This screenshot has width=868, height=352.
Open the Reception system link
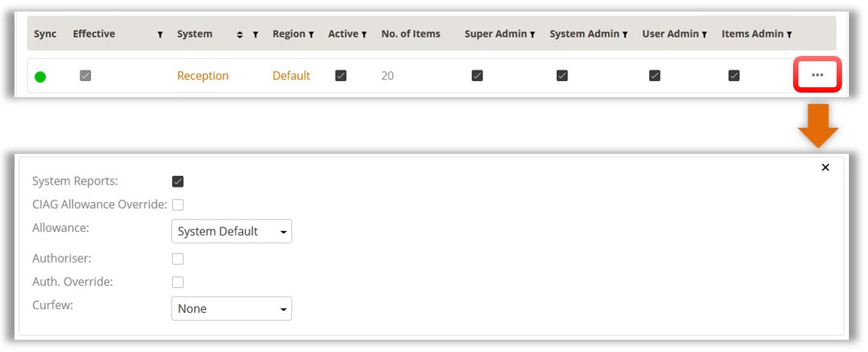(203, 76)
